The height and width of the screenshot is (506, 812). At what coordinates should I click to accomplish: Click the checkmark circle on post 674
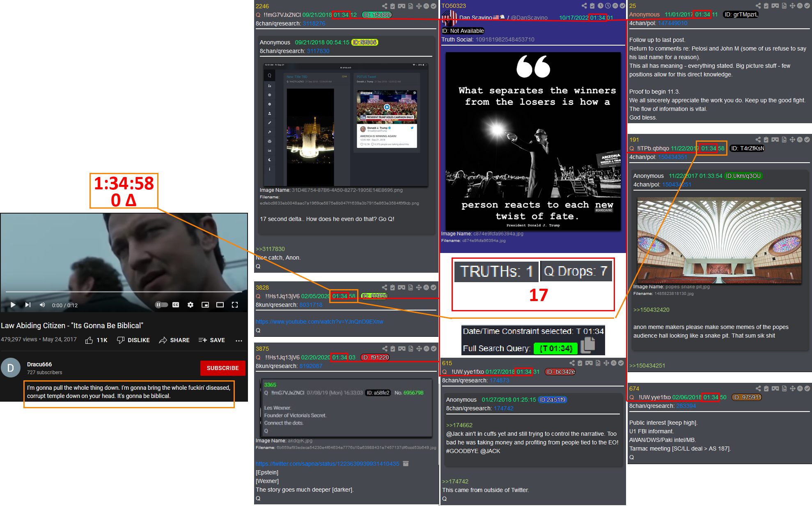coord(807,389)
